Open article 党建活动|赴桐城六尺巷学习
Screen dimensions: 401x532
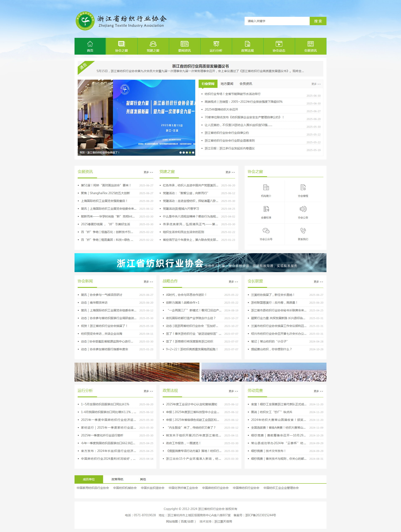click(181, 208)
